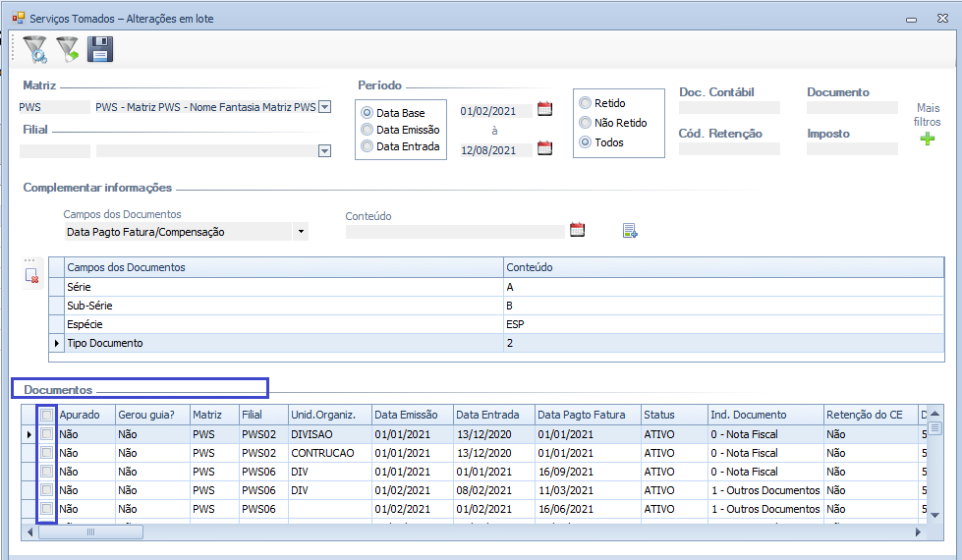Image resolution: width=962 pixels, height=560 pixels.
Task: Click the delete row icon beside grid
Action: click(31, 276)
